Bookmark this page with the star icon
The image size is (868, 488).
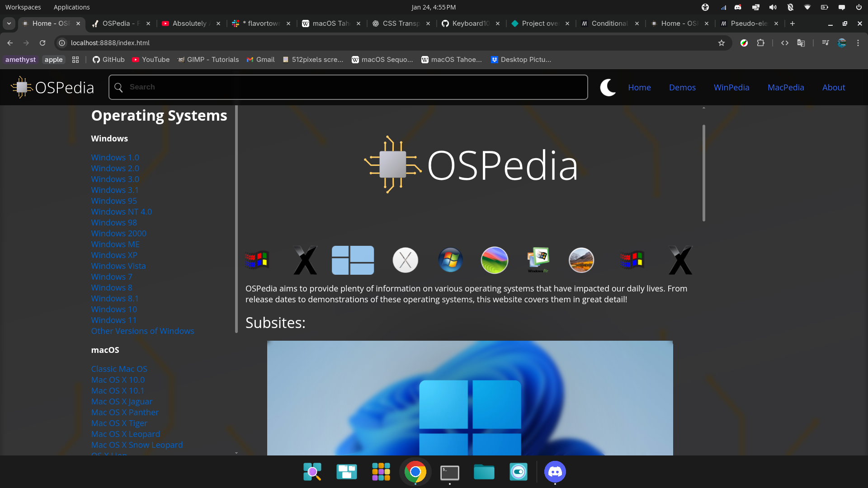click(x=722, y=43)
